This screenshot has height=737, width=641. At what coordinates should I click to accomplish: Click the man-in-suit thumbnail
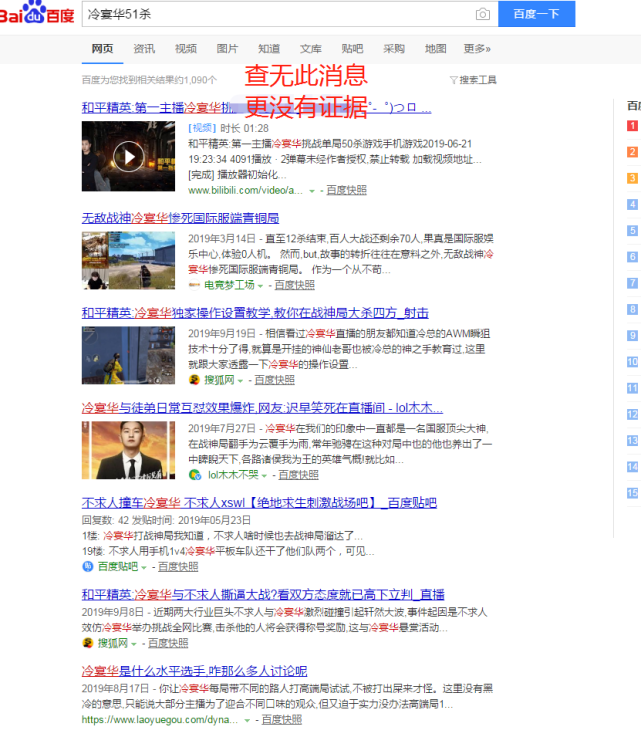pyautogui.click(x=128, y=450)
